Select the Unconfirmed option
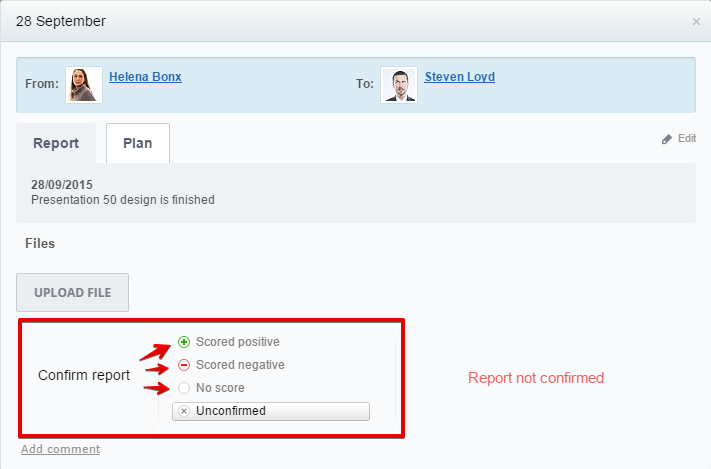 pos(271,411)
